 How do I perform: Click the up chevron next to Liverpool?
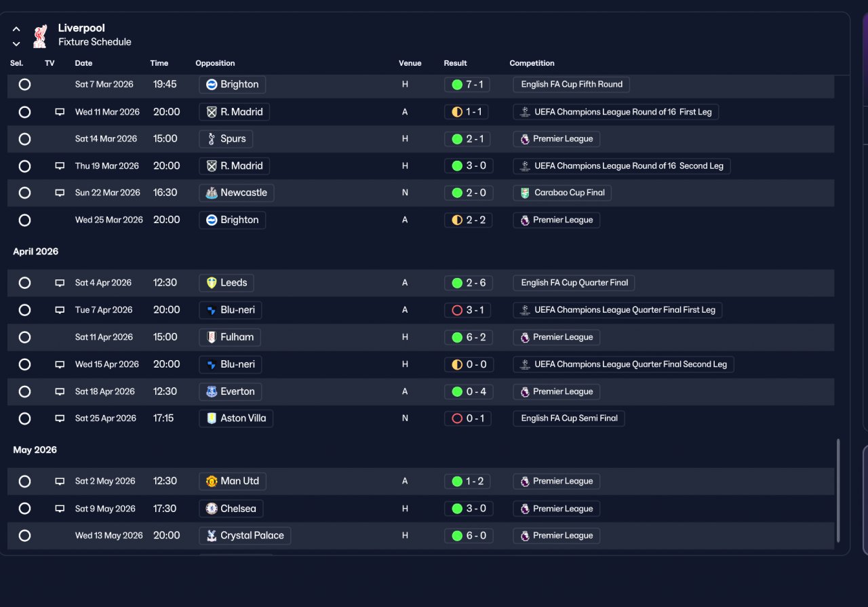pyautogui.click(x=16, y=29)
